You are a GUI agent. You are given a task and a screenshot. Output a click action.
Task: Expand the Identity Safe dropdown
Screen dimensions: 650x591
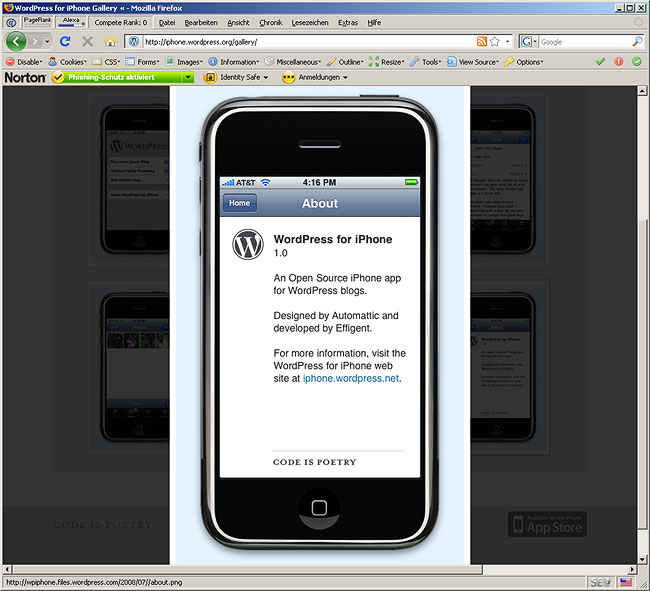tap(266, 78)
